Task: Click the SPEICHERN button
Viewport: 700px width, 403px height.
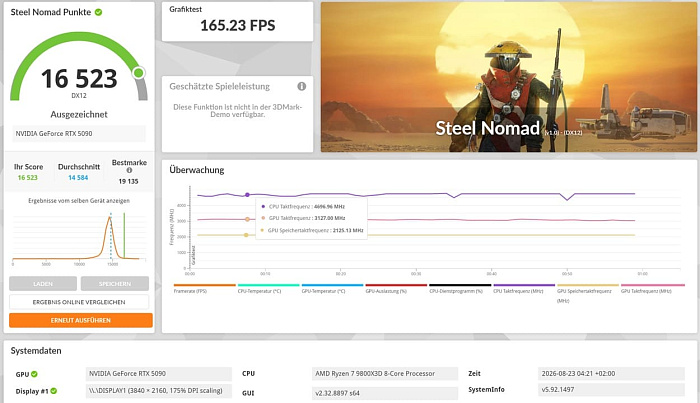Action: click(x=115, y=284)
